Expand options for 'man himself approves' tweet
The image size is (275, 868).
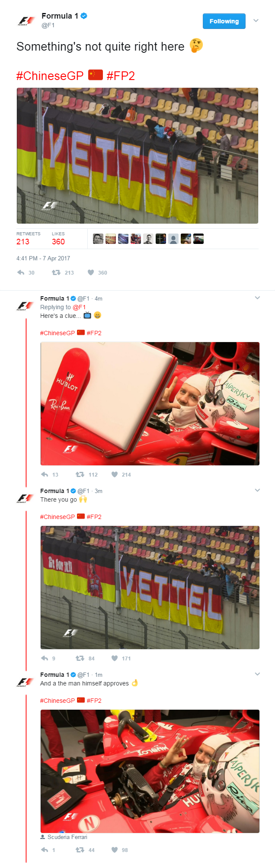[257, 674]
